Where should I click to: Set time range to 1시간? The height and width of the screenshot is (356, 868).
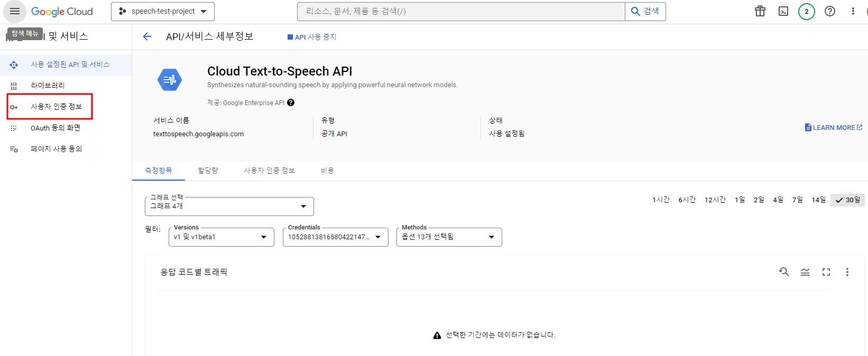point(661,200)
